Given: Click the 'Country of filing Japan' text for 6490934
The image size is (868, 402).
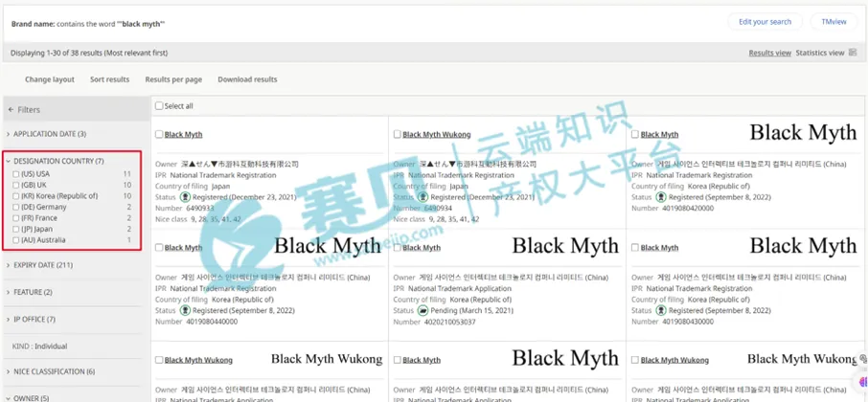Looking at the screenshot, I should pyautogui.click(x=431, y=187).
